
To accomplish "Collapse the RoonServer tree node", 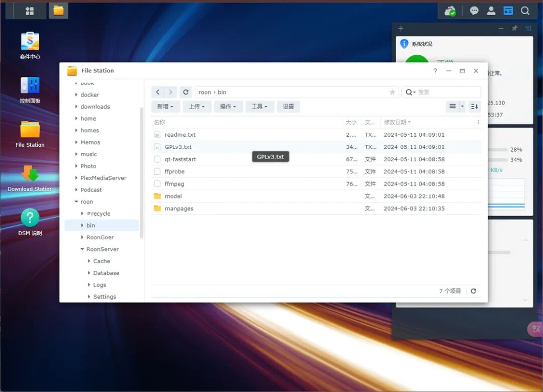I will coord(82,249).
